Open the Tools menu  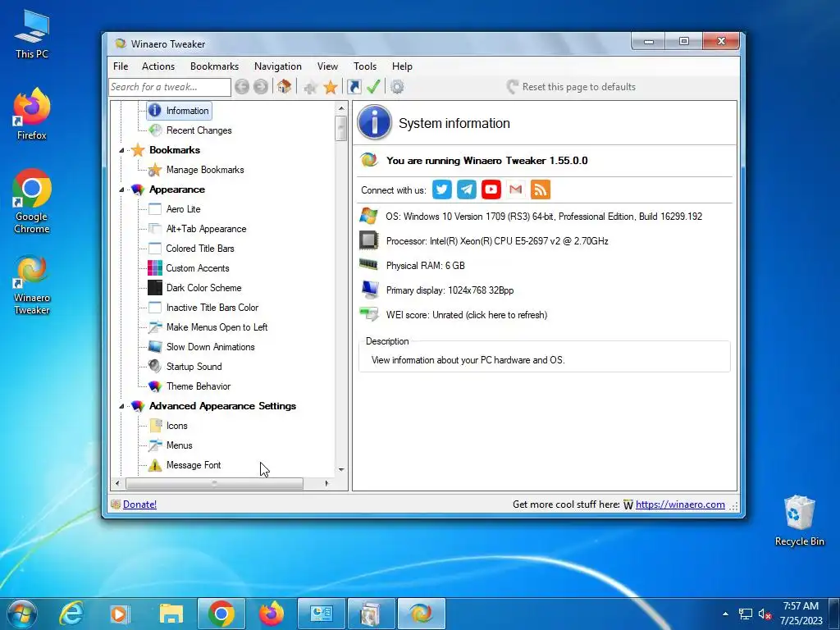(x=365, y=66)
